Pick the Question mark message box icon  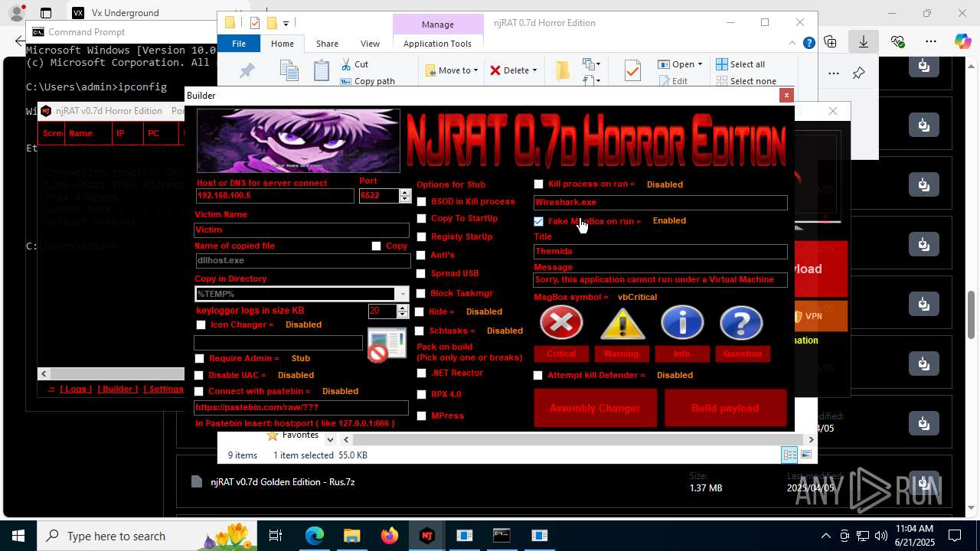click(741, 323)
